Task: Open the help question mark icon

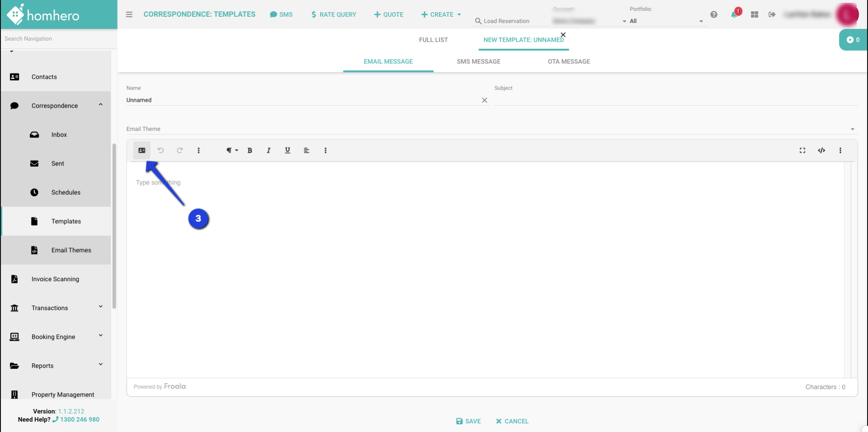Action: tap(714, 14)
